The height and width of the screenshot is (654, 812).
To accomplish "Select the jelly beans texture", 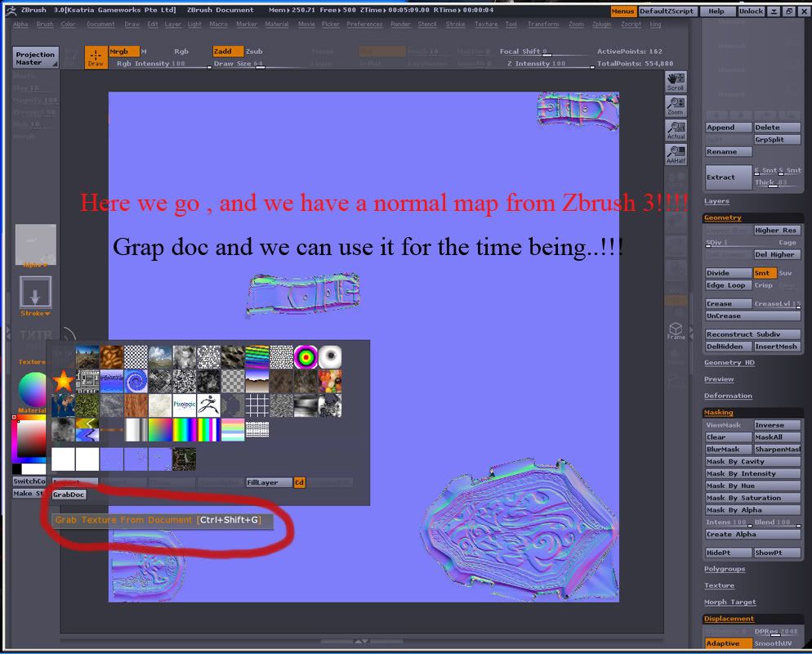I will (330, 382).
